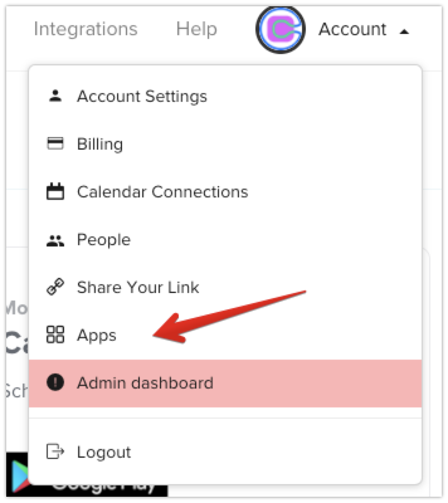Go to highlighted Admin dashboard entry
This screenshot has height=503, width=448.
point(225,383)
